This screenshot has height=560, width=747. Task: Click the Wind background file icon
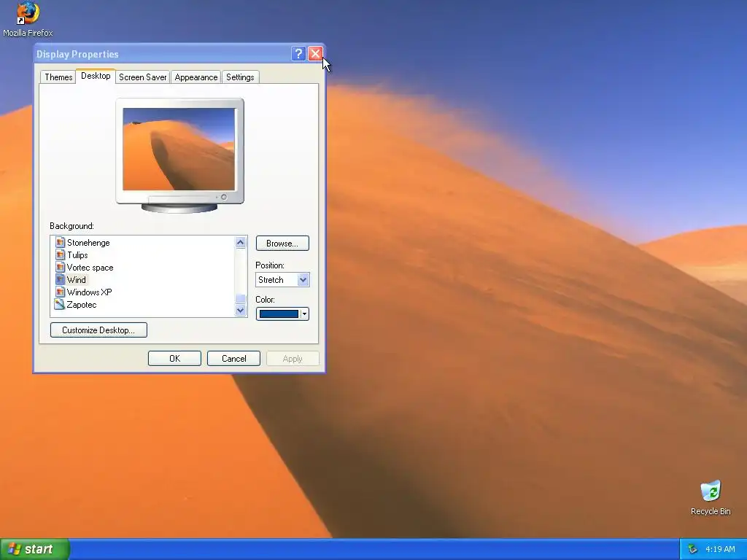(60, 279)
